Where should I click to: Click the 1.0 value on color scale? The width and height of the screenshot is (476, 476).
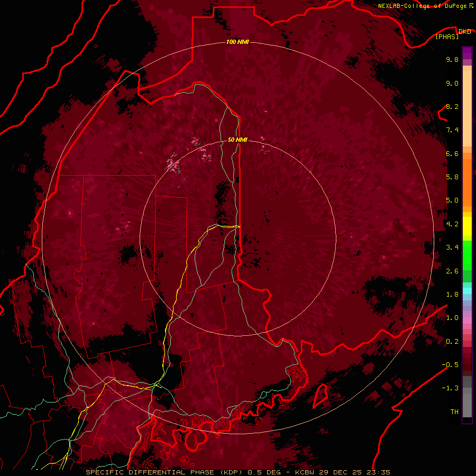click(x=452, y=318)
